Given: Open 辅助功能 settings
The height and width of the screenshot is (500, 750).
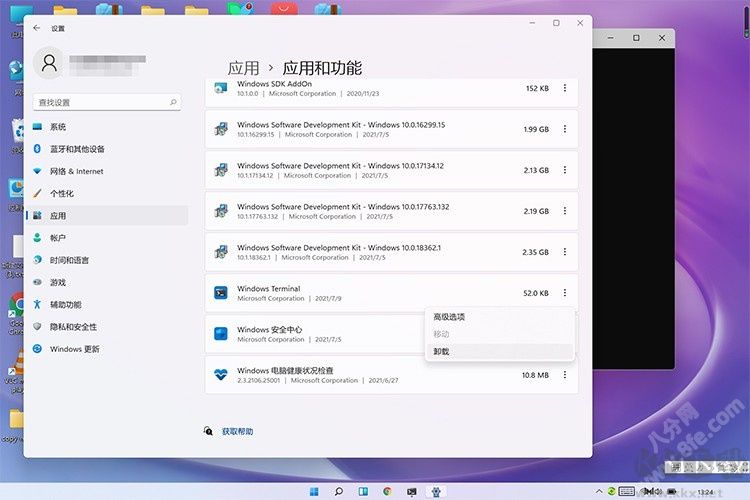Looking at the screenshot, I should (67, 304).
